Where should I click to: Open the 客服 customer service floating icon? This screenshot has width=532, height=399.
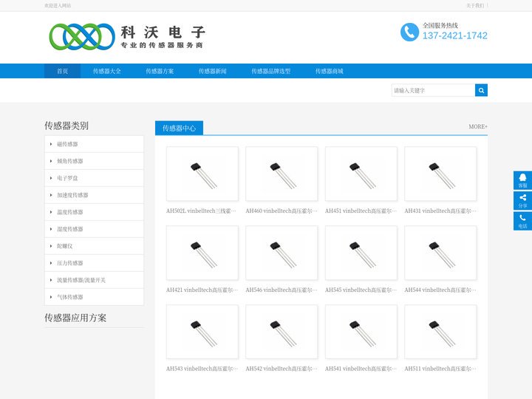tap(522, 180)
